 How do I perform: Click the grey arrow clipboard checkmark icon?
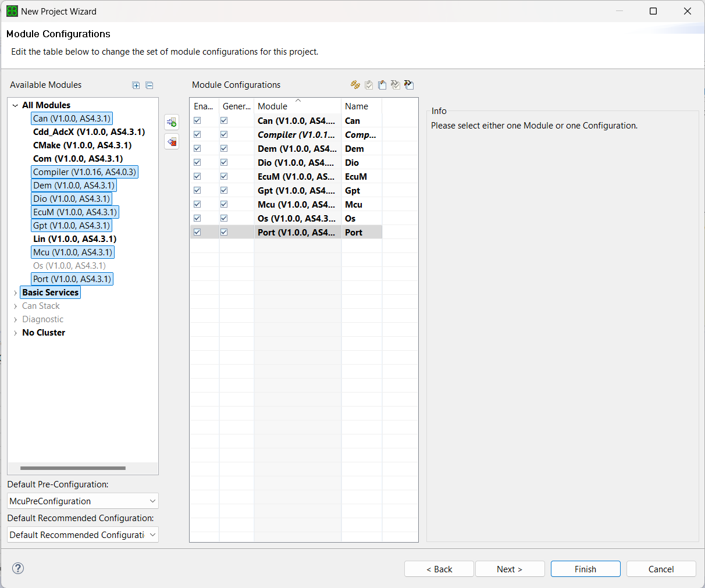396,85
